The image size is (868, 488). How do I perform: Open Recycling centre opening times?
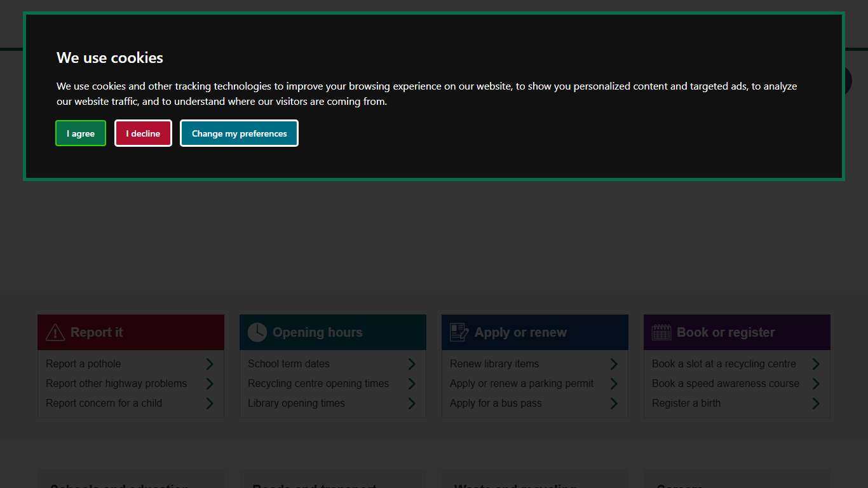coord(318,383)
